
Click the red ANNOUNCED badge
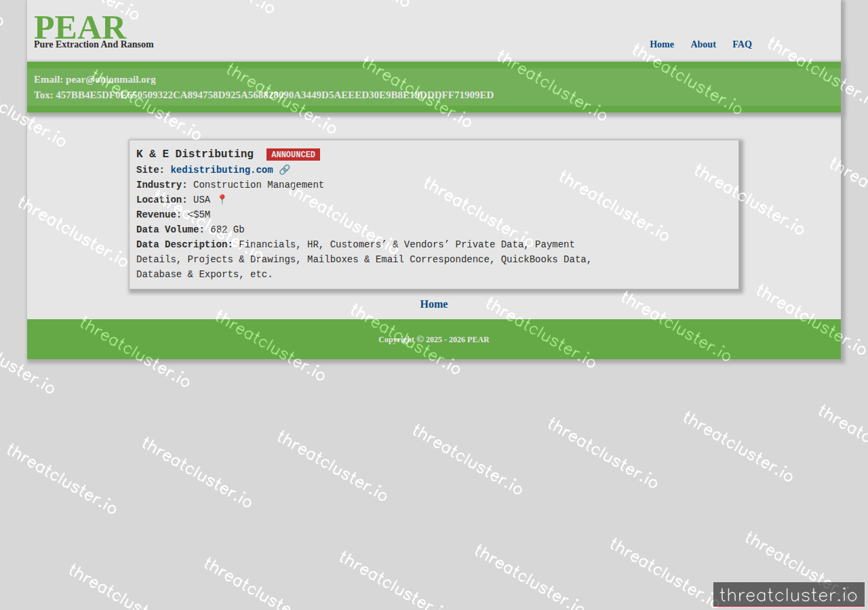(x=293, y=155)
